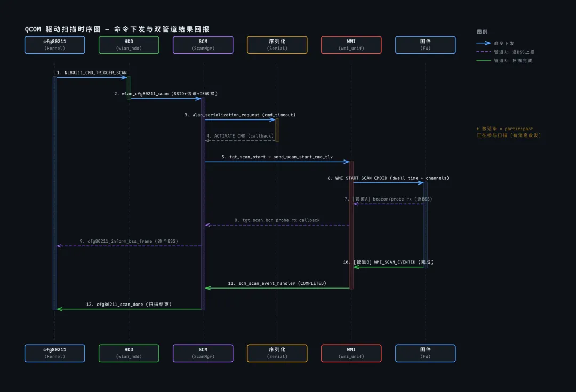Click the note text '激活条 = participant'

click(507, 129)
